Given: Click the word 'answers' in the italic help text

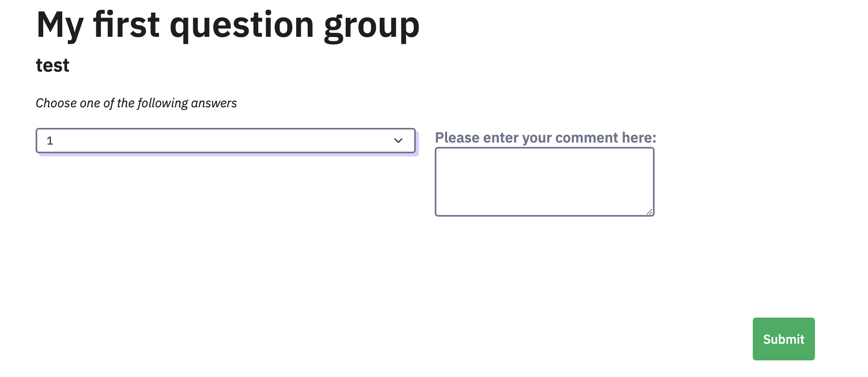Looking at the screenshot, I should (214, 103).
